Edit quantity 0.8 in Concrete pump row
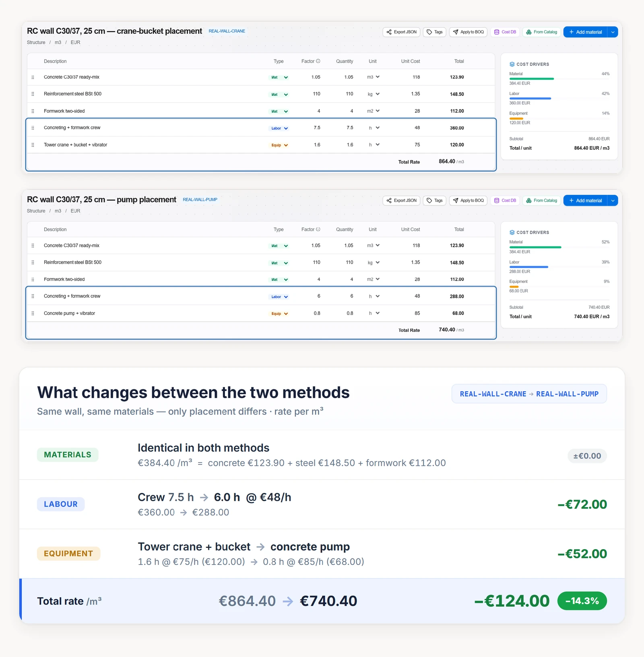644x657 pixels. (x=350, y=313)
